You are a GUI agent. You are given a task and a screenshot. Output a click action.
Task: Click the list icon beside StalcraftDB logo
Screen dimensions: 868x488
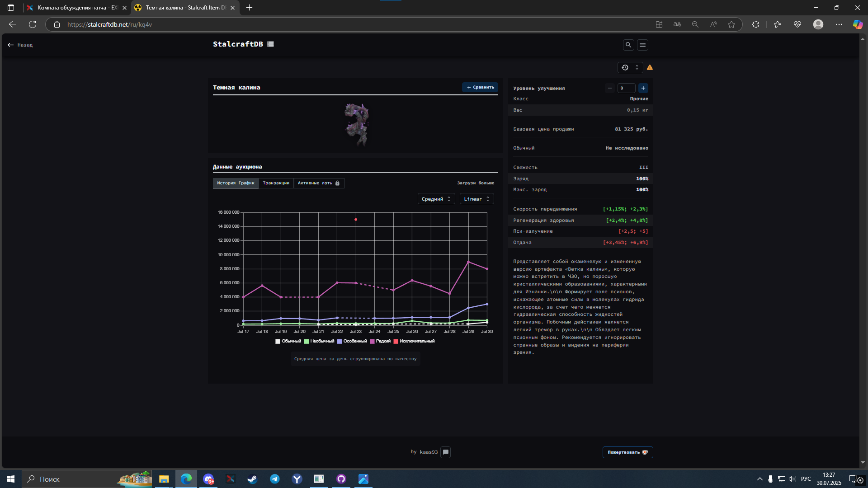(x=270, y=44)
